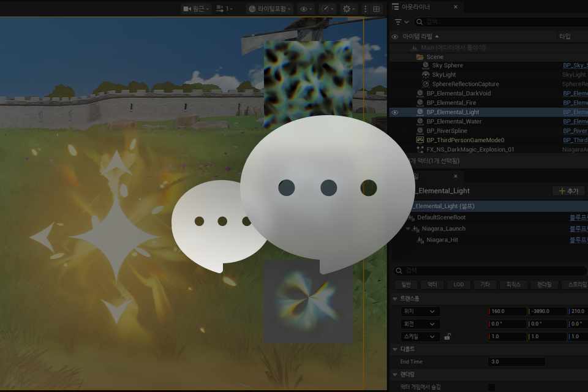Click the Niagara_Launch component icon
Image resolution: width=588 pixels, height=392 pixels.
415,228
